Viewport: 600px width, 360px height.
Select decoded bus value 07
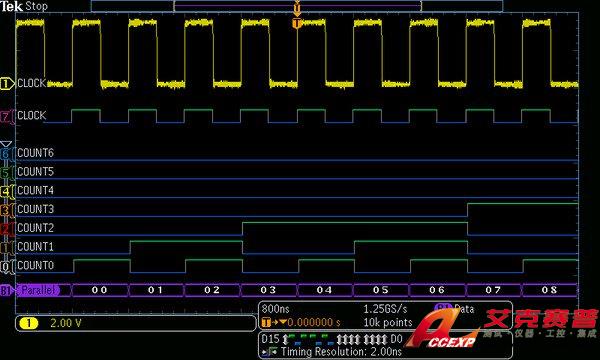pyautogui.click(x=493, y=290)
